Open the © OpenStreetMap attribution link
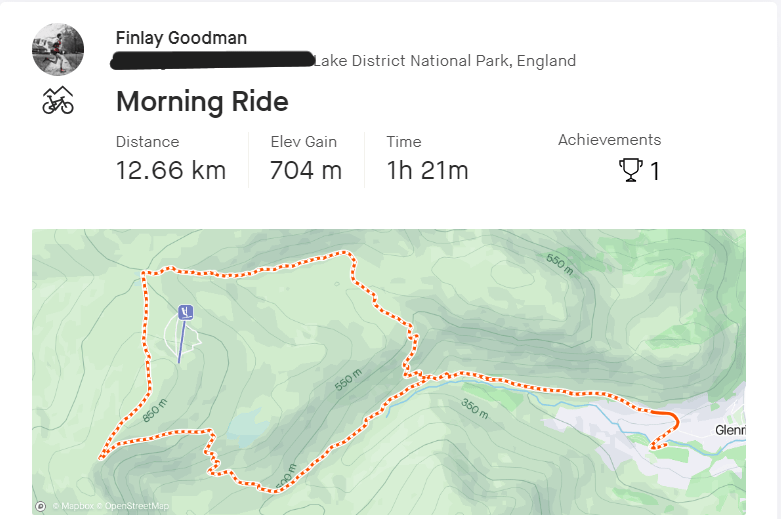 click(132, 507)
